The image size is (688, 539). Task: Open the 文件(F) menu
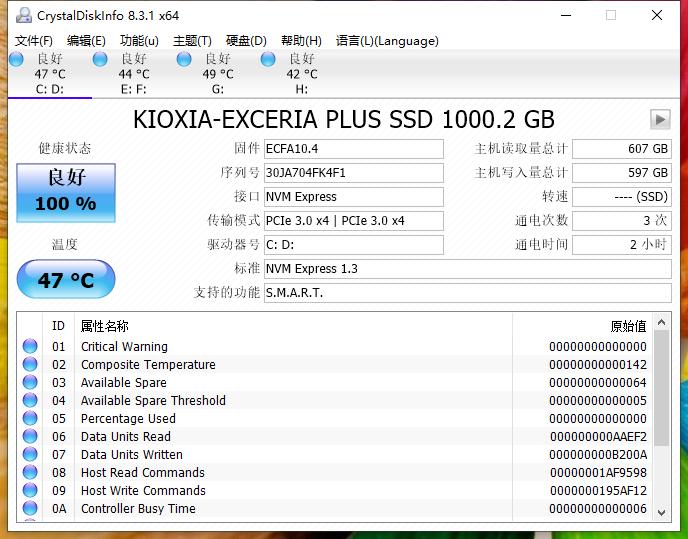click(34, 41)
